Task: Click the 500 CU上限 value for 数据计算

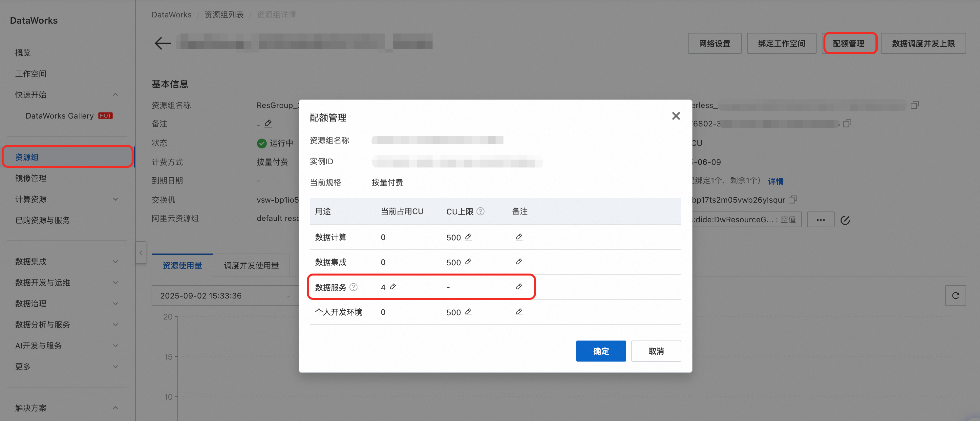Action: coord(454,237)
